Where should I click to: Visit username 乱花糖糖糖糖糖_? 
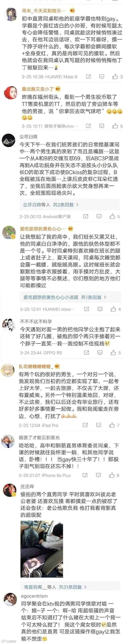tap(36, 366)
